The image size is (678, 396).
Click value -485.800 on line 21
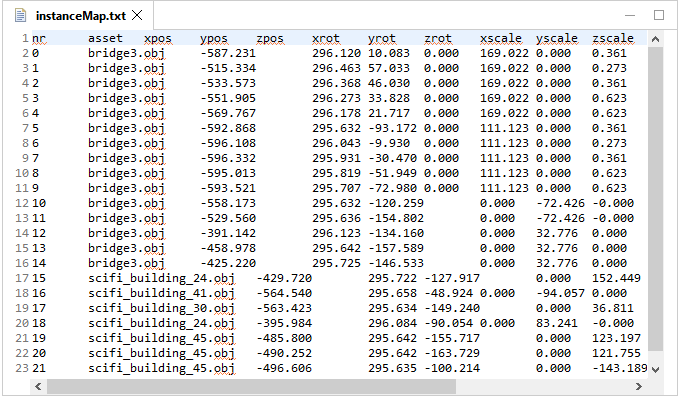[x=284, y=338]
